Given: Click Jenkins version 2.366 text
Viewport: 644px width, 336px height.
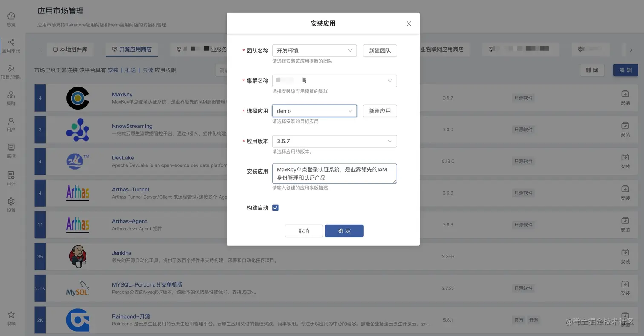Looking at the screenshot, I should tap(448, 256).
